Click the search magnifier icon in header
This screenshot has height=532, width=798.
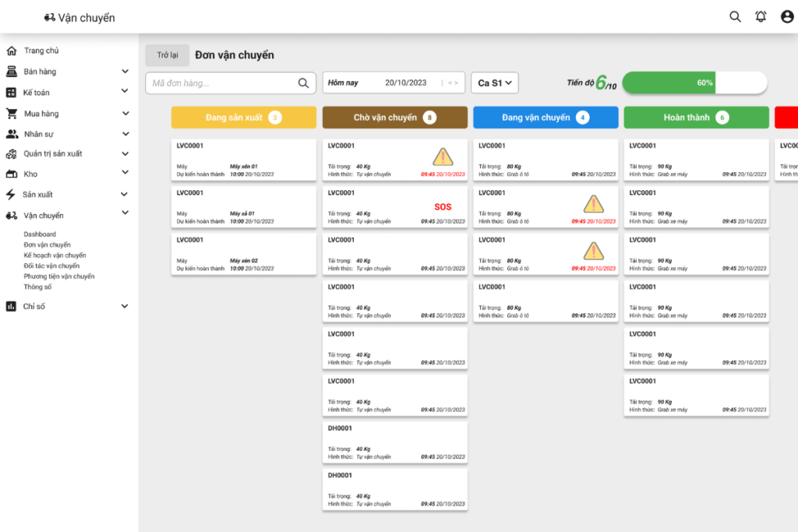(x=735, y=16)
